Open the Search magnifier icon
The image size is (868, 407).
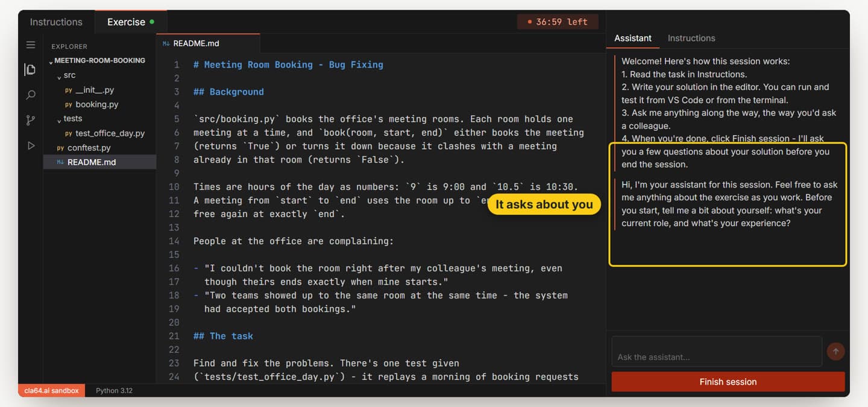tap(31, 95)
